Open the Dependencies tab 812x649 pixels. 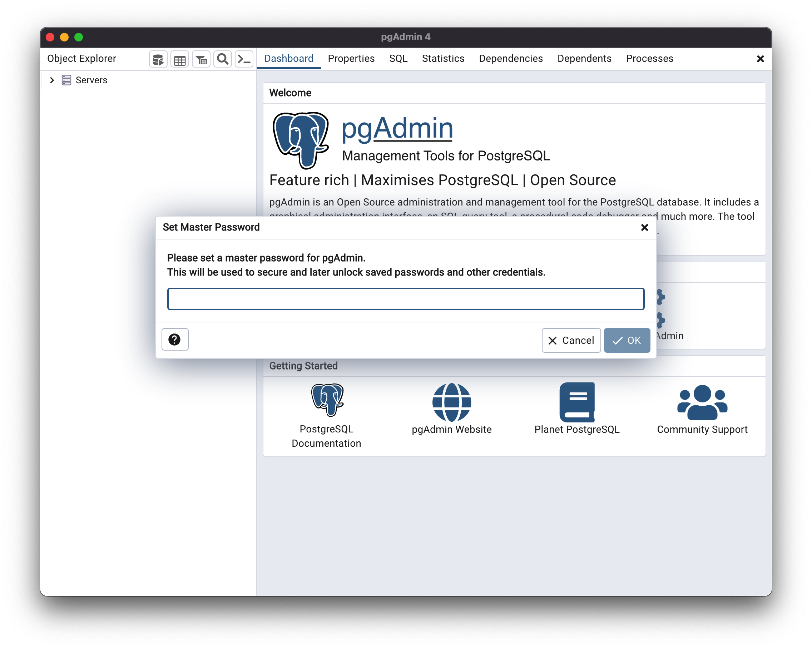point(511,59)
